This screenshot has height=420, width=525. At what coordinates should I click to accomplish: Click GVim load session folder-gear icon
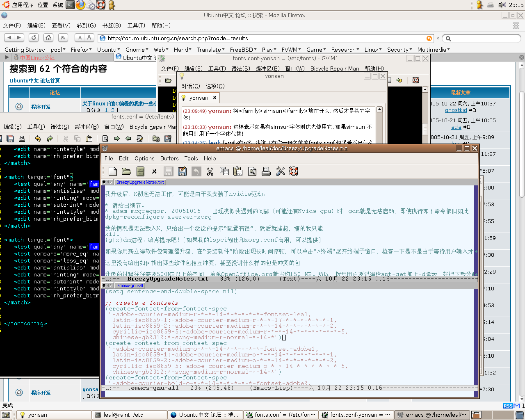156,139
